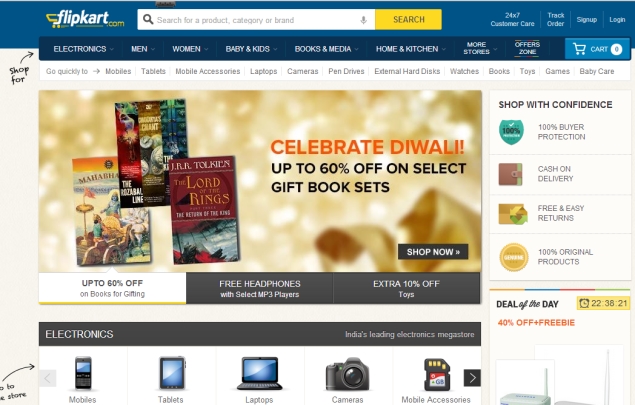Screen dimensions: 635x405
Task: Focus the product search input field
Action: [x=256, y=20]
